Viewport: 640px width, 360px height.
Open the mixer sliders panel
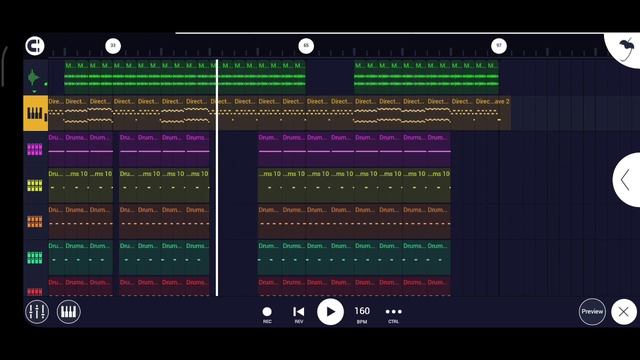coord(37,312)
